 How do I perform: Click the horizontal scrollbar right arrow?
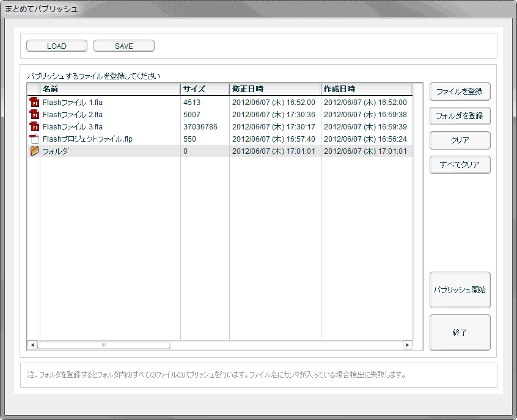(408, 345)
